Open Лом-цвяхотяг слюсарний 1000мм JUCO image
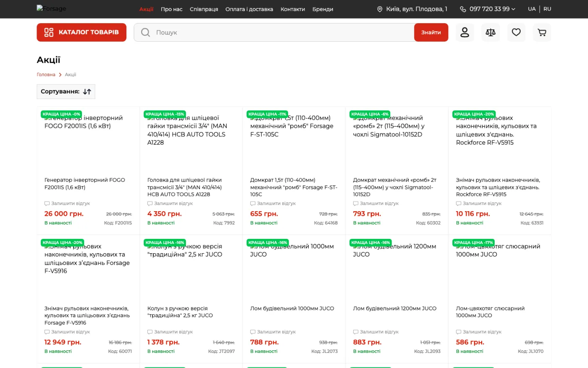Screen dimensions: 588x368 (x=500, y=271)
